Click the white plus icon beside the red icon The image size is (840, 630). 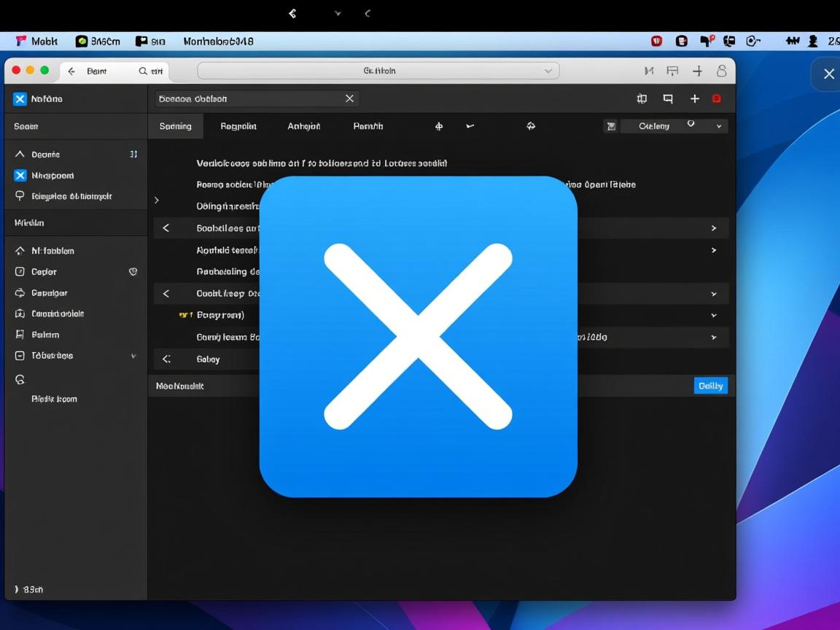695,98
